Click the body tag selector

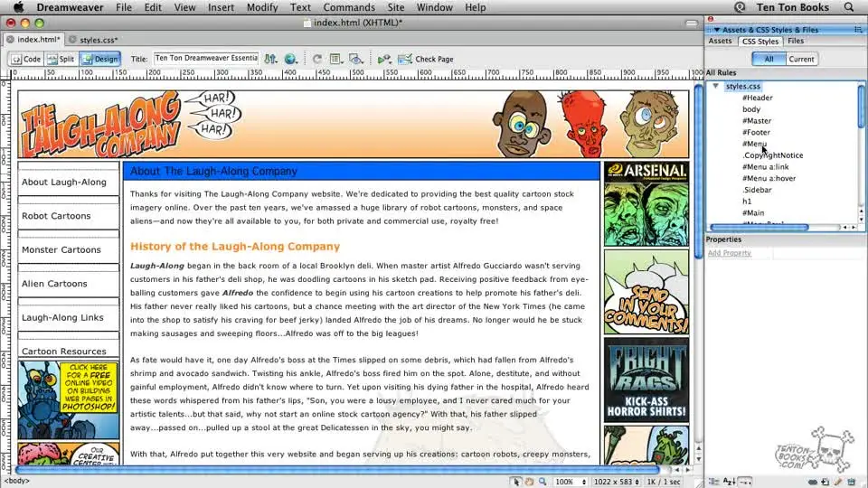click(16, 481)
